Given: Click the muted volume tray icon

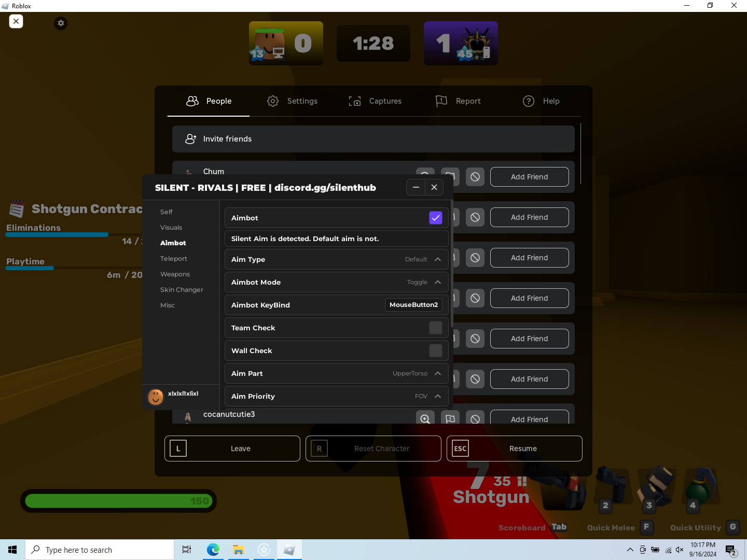Looking at the screenshot, I should coord(680,550).
